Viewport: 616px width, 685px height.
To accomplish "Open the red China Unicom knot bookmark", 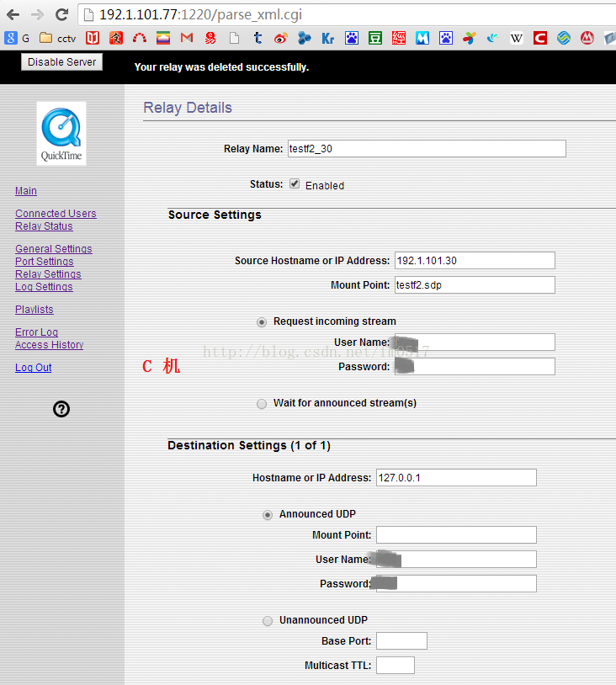I will click(x=210, y=39).
